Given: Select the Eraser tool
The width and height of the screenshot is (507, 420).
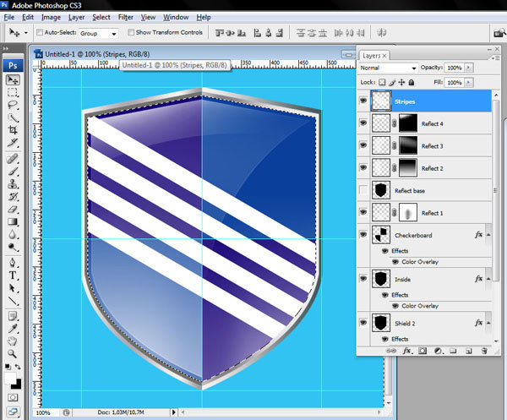Looking at the screenshot, I should pos(13,210).
